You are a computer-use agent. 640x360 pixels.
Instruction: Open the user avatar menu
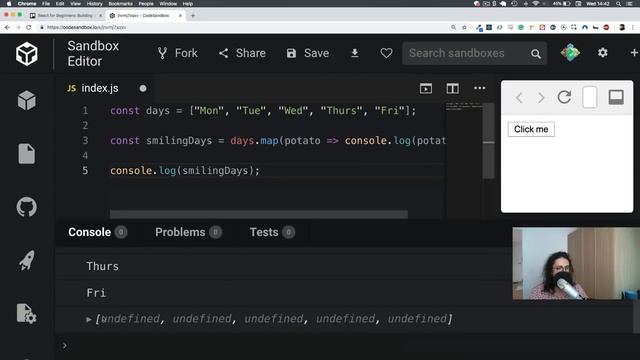570,53
